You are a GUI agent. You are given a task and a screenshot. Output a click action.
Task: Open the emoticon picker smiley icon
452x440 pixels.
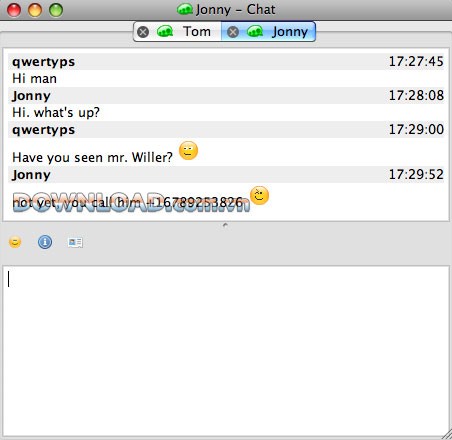click(x=15, y=242)
